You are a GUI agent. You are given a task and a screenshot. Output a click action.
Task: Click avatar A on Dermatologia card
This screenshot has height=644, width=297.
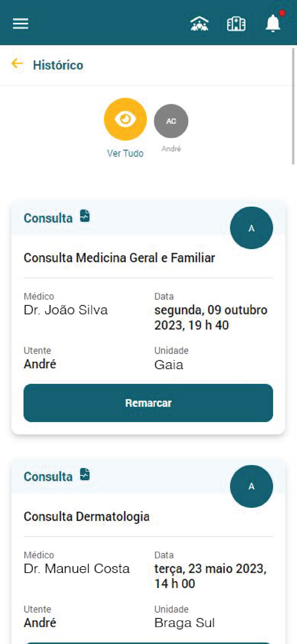pos(251,486)
